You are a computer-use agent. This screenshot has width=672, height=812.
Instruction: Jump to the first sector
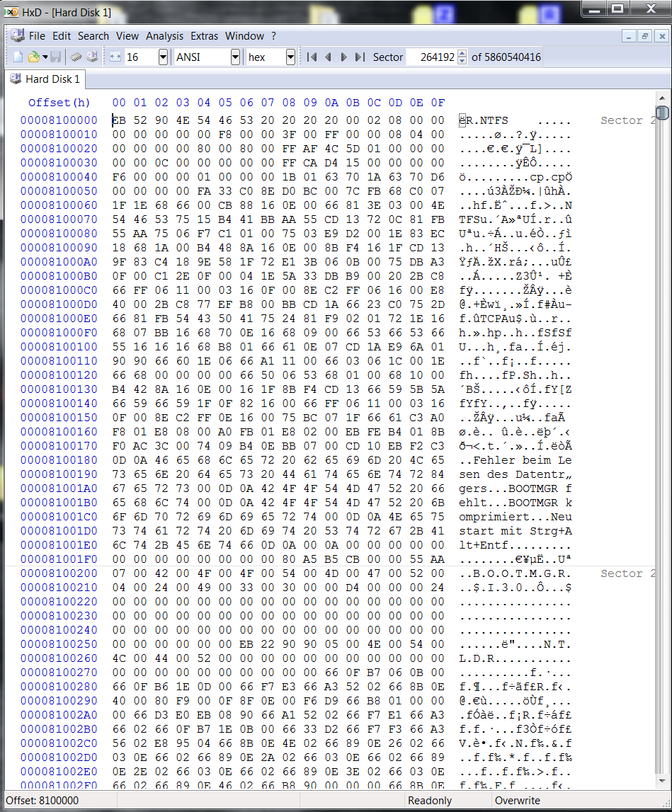(x=312, y=57)
